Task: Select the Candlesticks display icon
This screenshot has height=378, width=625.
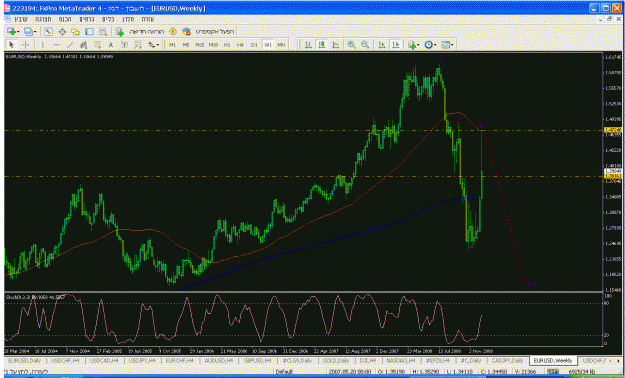Action: (322, 45)
